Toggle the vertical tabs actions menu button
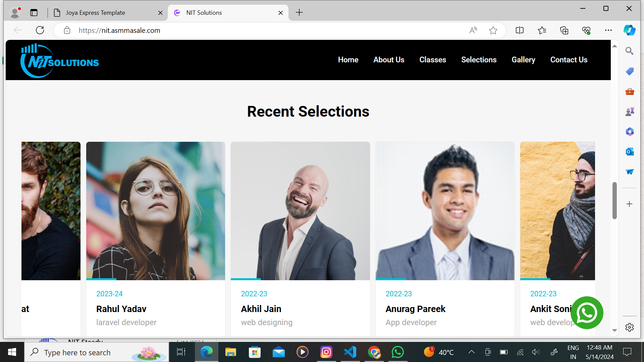 34,13
